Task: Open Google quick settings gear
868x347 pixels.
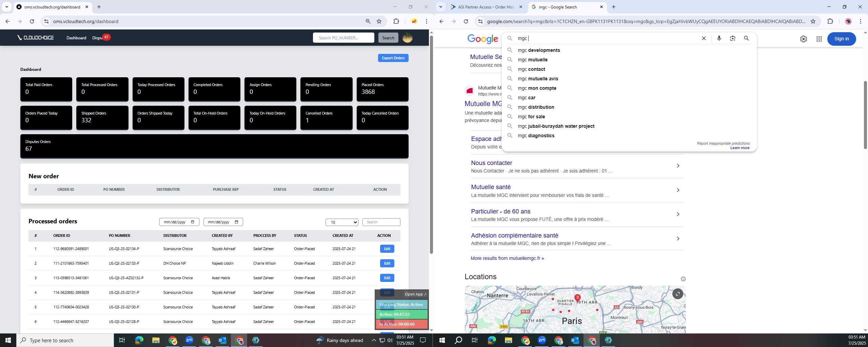Action: [x=803, y=39]
